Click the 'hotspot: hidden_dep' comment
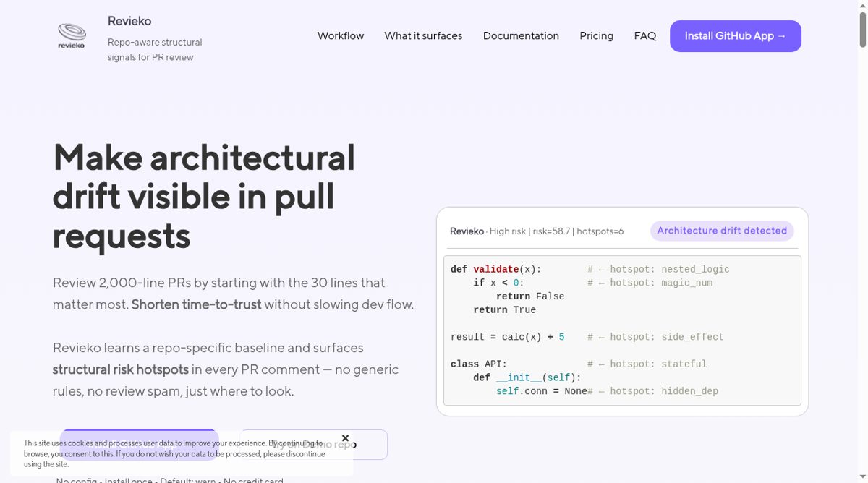Image resolution: width=868 pixels, height=483 pixels. [652, 391]
